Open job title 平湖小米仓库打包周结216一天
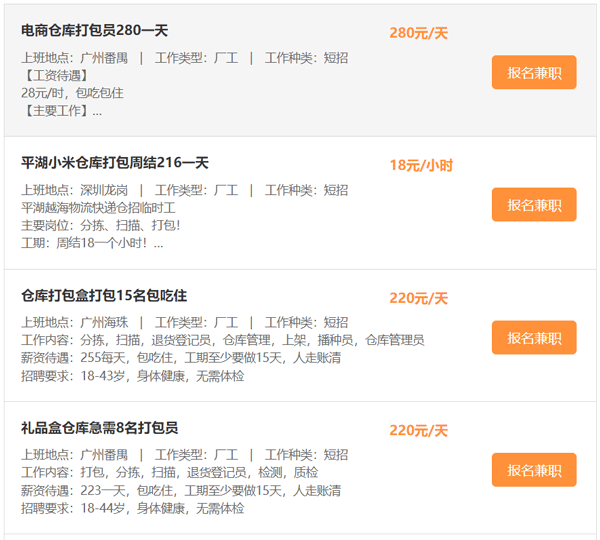This screenshot has width=600, height=540. (x=115, y=163)
